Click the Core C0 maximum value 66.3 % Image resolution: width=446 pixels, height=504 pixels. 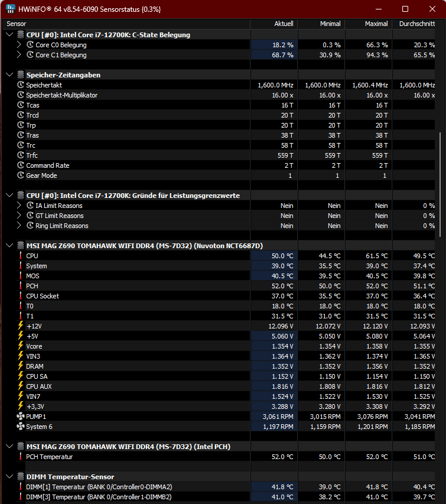pyautogui.click(x=377, y=45)
